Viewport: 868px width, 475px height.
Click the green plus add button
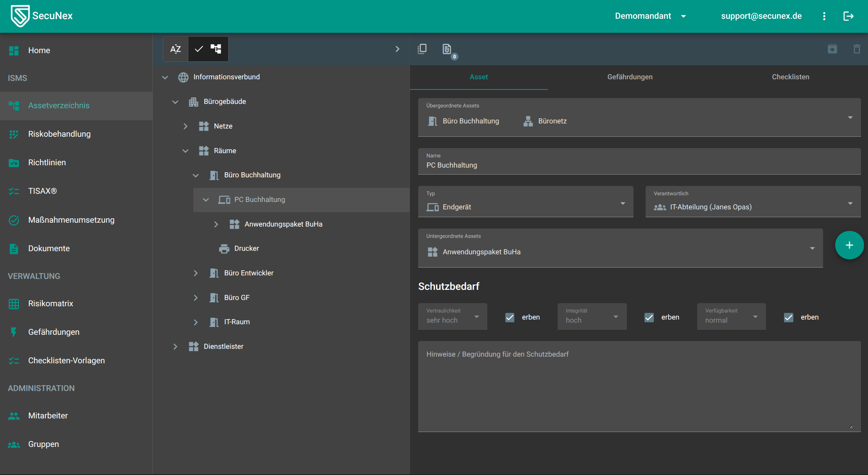(x=849, y=245)
